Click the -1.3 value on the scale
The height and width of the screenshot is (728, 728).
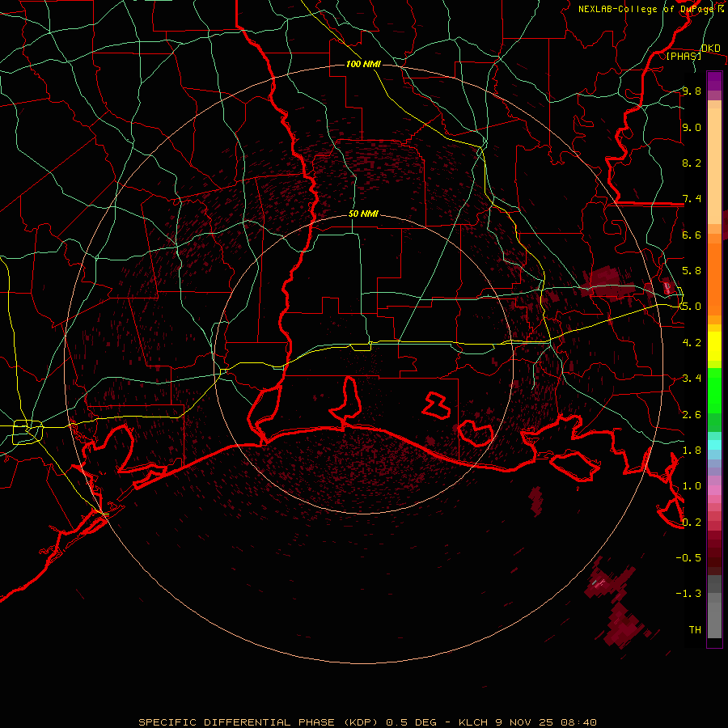pyautogui.click(x=688, y=594)
